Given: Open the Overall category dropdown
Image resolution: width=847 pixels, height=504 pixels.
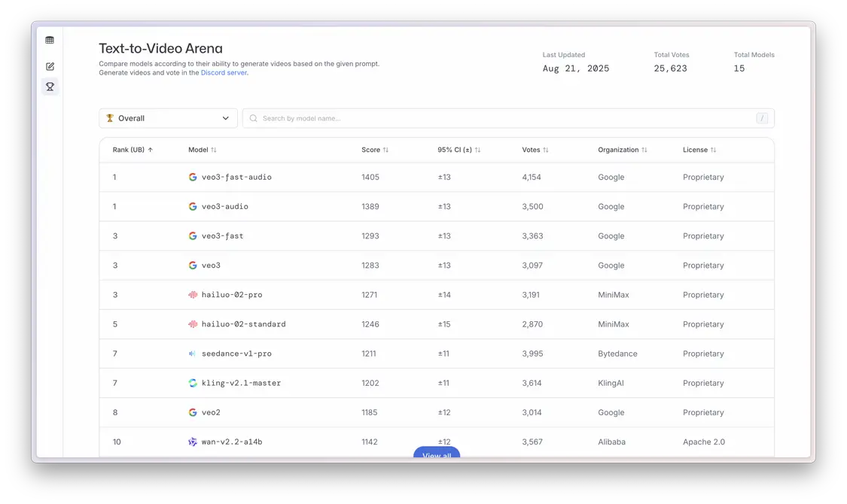Looking at the screenshot, I should pos(168,118).
